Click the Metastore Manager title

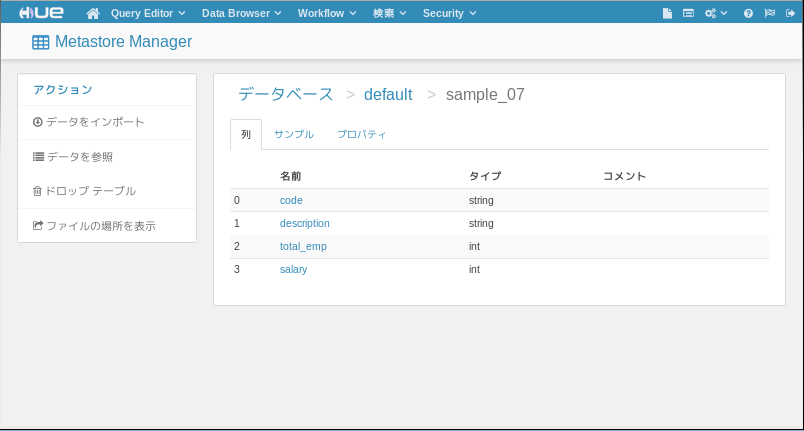point(124,42)
